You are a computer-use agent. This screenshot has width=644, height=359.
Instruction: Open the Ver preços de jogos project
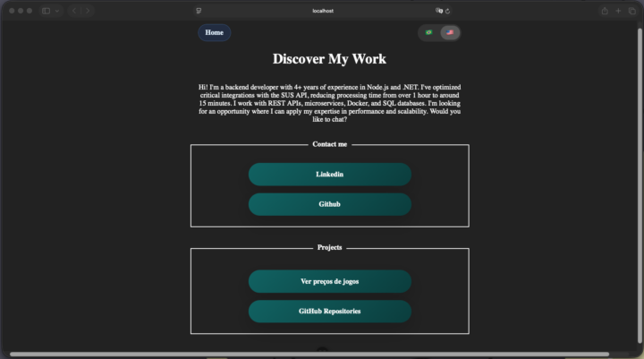(x=330, y=281)
